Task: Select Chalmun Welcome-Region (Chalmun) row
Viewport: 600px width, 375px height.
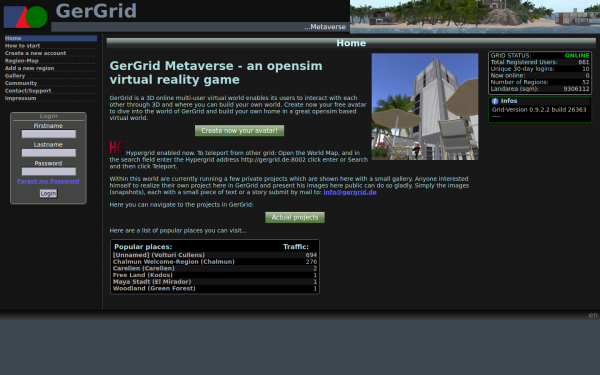Action: coord(215,262)
